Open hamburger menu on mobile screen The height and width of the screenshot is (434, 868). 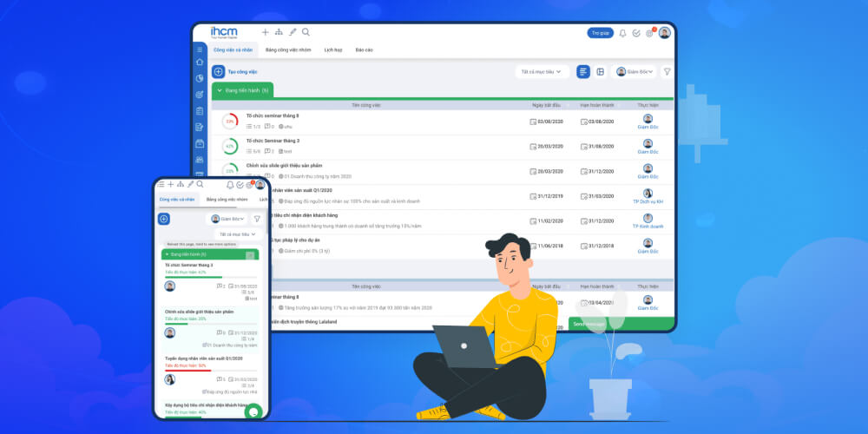click(161, 184)
